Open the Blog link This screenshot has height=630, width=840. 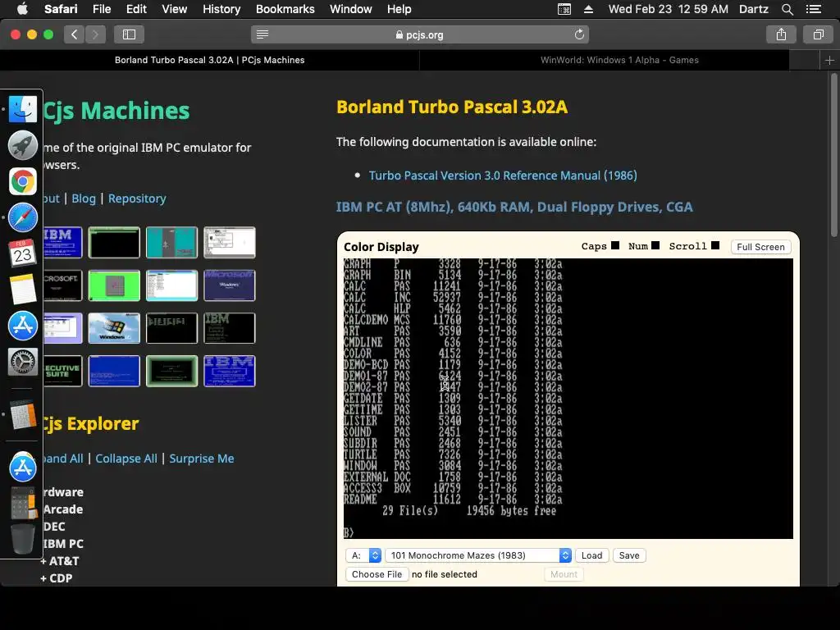84,199
